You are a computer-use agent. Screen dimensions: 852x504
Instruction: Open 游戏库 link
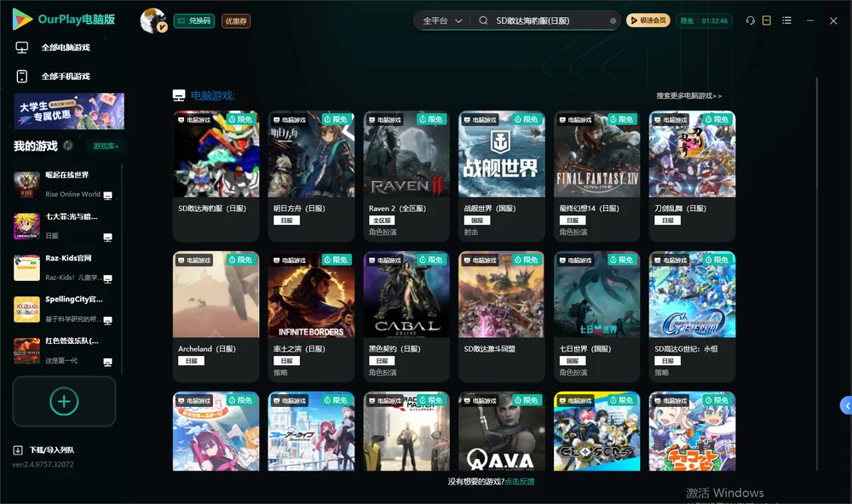point(106,146)
